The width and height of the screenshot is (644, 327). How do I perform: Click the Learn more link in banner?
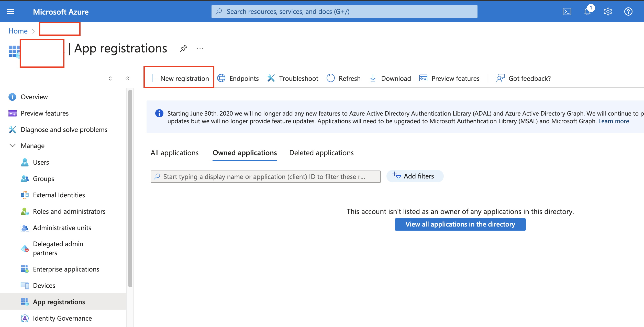pyautogui.click(x=614, y=121)
